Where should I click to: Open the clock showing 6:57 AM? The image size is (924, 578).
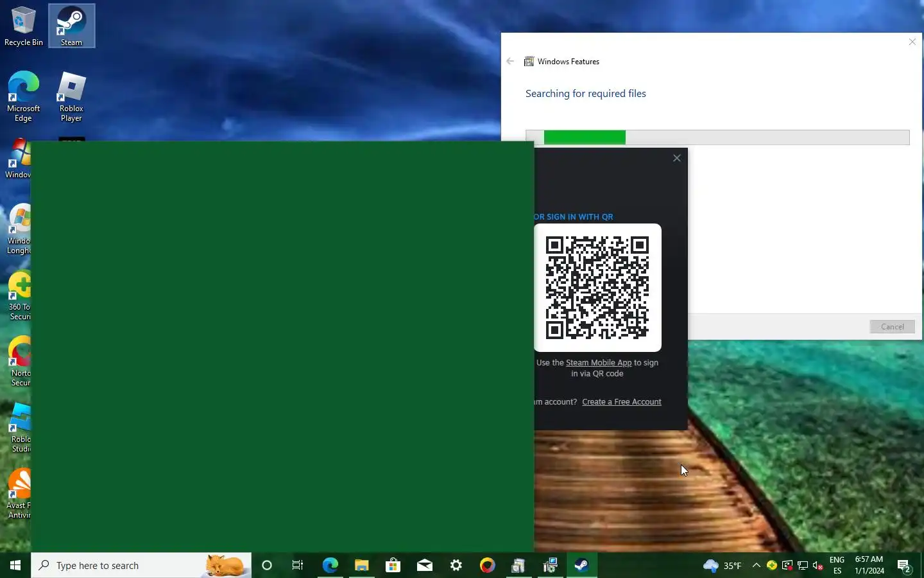click(x=869, y=565)
